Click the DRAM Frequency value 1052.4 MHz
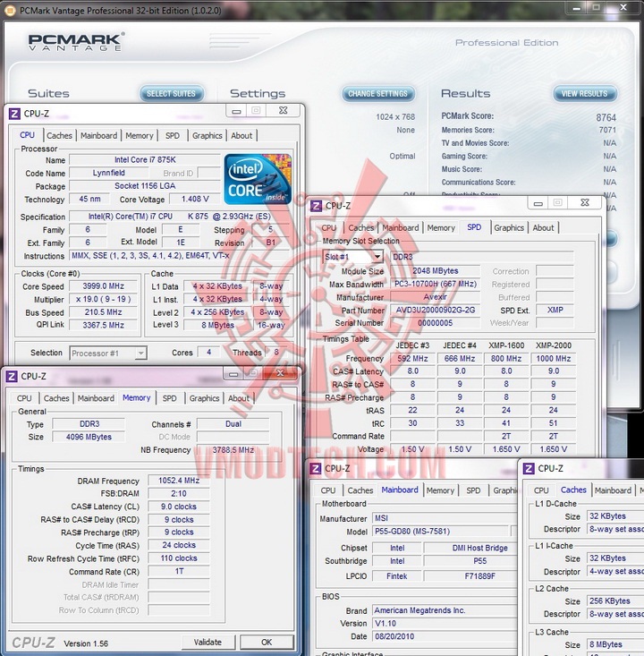The width and height of the screenshot is (644, 656). [179, 481]
